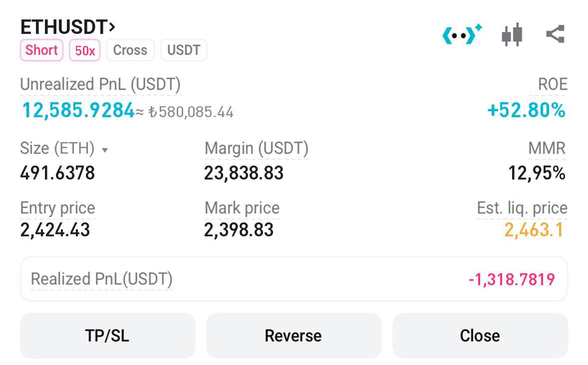The height and width of the screenshot is (365, 588).
Task: Tap the ROE label for explanation
Action: pyautogui.click(x=553, y=84)
